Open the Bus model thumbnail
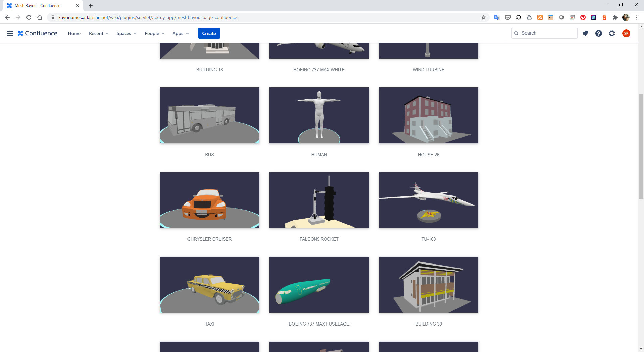This screenshot has width=644, height=352. (x=210, y=116)
